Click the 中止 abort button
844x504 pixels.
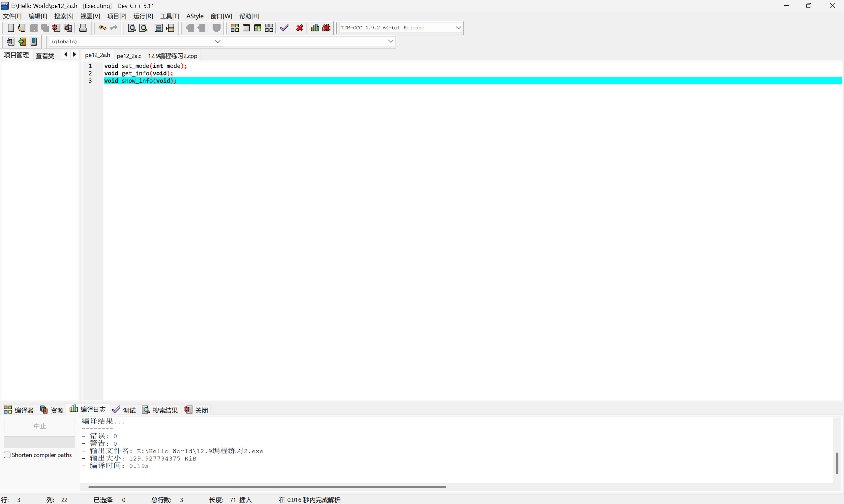click(x=40, y=426)
